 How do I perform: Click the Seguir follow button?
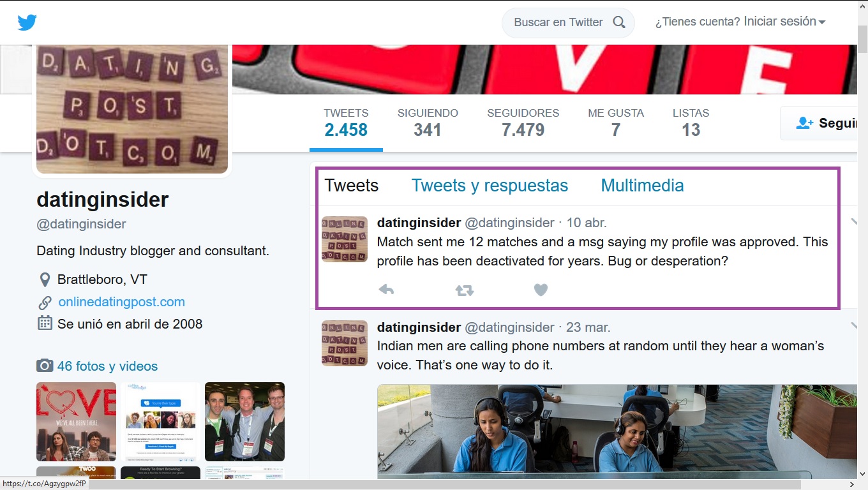819,123
